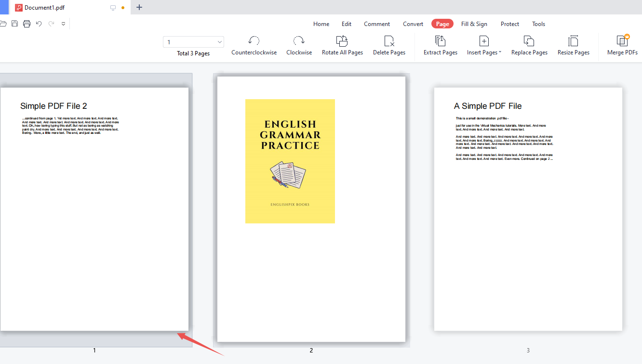Select the A Simple PDF File page thumbnail

(528, 209)
